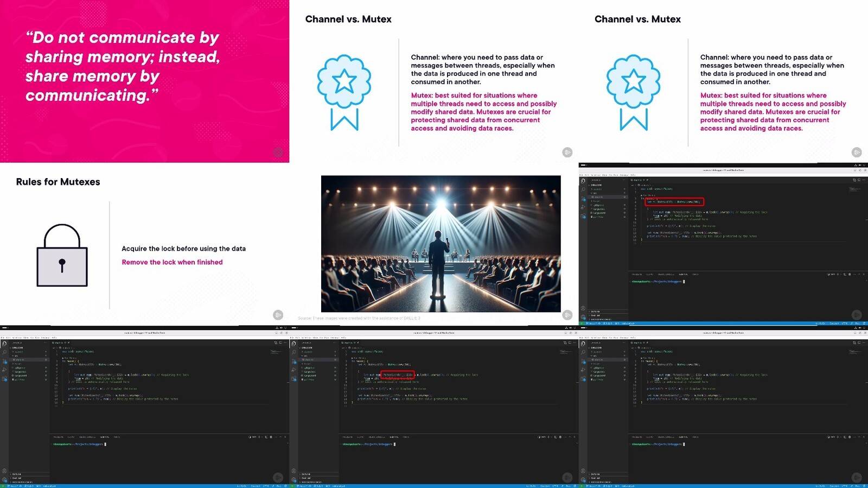
Task: Click Extensions icon in the bottom-left VS Code frame
Action: click(4, 379)
